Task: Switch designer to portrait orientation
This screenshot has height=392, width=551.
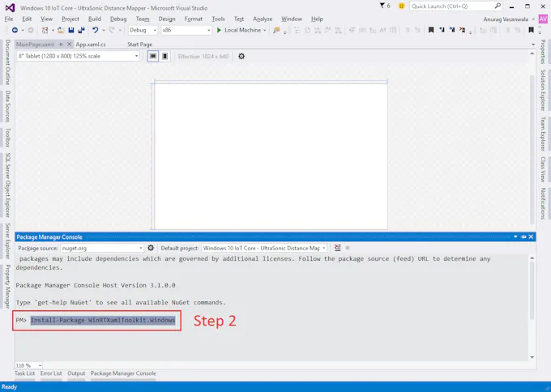Action: tap(164, 56)
